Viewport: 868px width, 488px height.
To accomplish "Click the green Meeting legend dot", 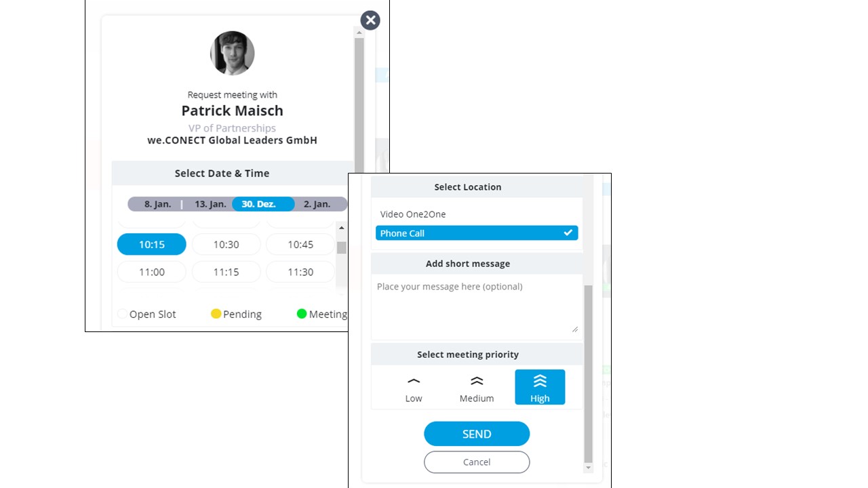I will pyautogui.click(x=302, y=314).
